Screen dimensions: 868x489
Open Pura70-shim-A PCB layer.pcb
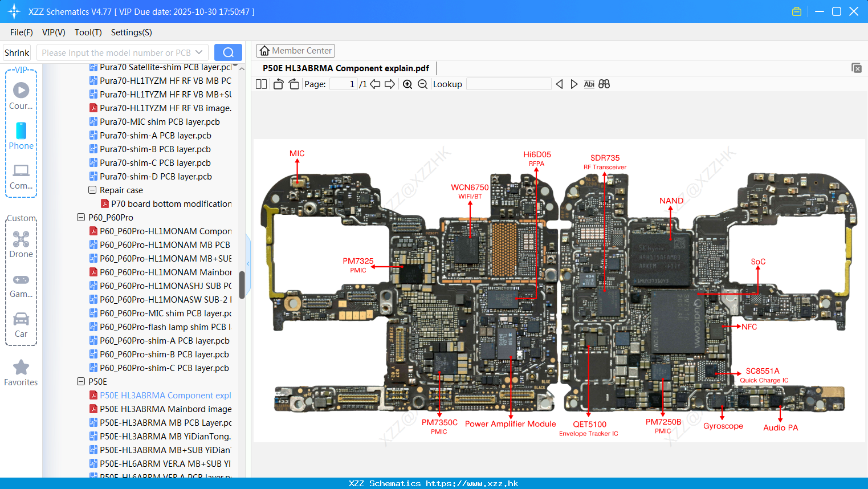pos(150,135)
